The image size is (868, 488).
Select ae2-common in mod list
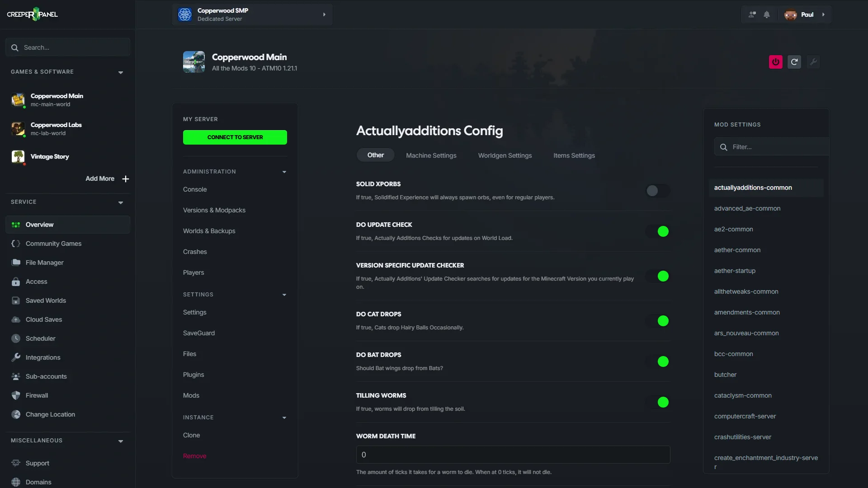(x=733, y=229)
